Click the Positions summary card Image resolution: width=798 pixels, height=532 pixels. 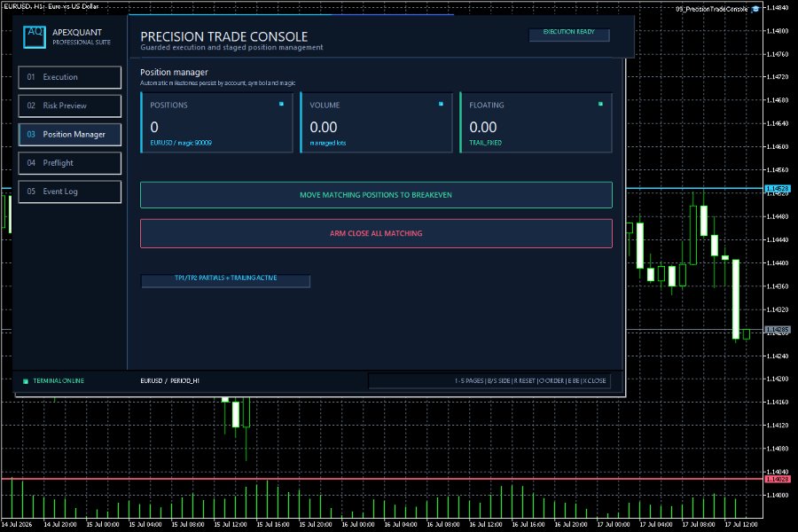217,122
